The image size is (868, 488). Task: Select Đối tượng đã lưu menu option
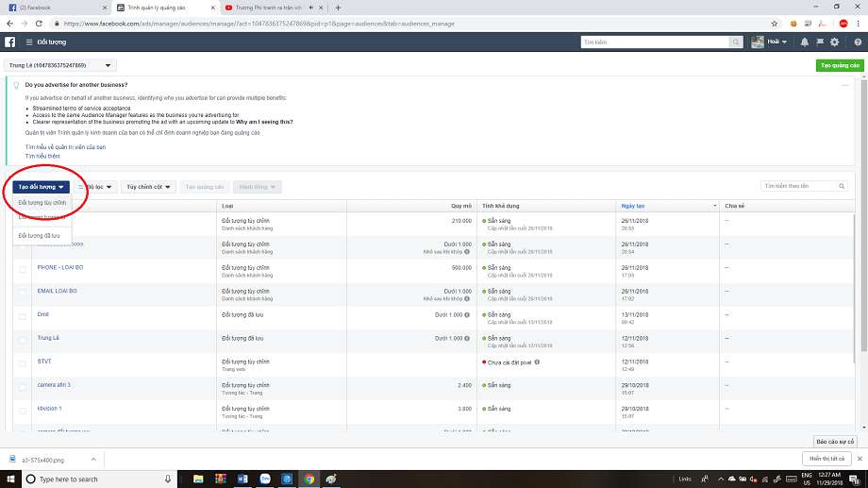click(40, 235)
